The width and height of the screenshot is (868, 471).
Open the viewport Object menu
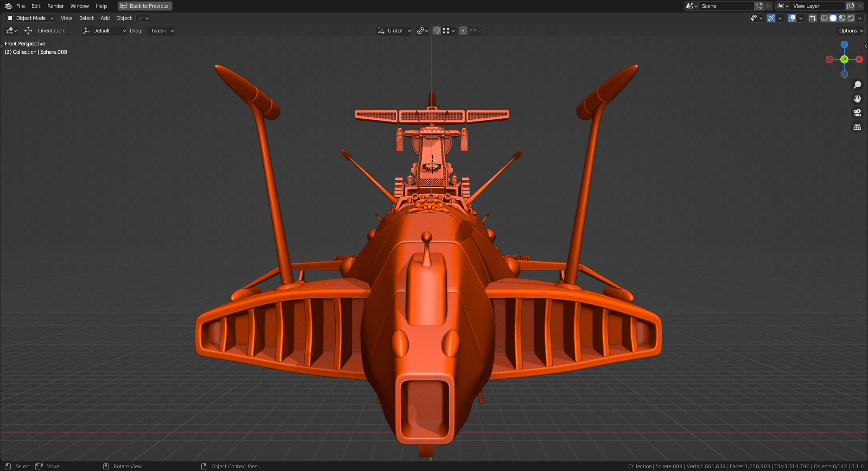[x=124, y=18]
